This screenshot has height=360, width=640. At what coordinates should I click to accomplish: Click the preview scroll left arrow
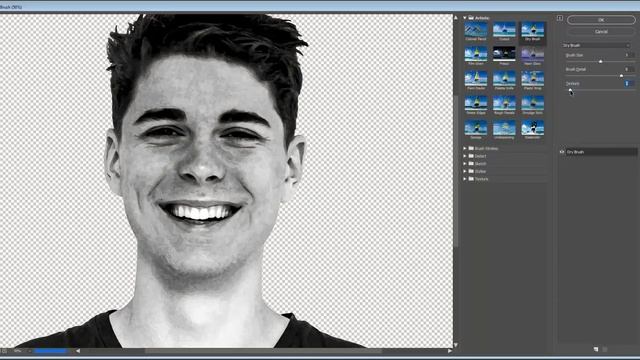(x=78, y=351)
